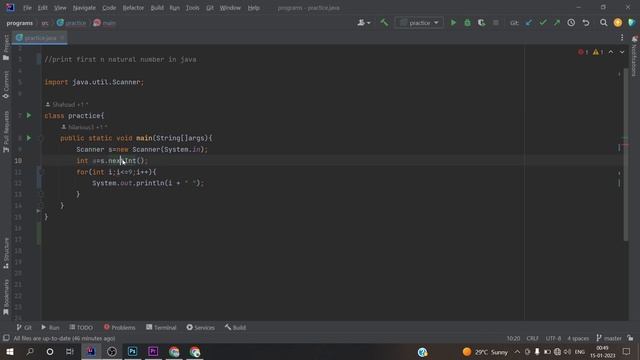This screenshot has height=360, width=640.
Task: Open editor tab options three-dots menu
Action: click(622, 38)
